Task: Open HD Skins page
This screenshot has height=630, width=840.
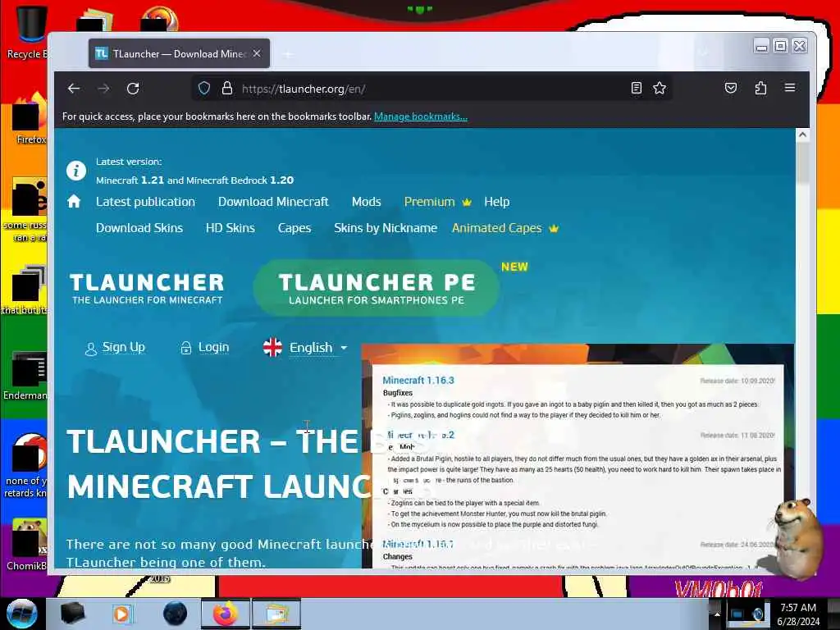Action: pos(231,228)
